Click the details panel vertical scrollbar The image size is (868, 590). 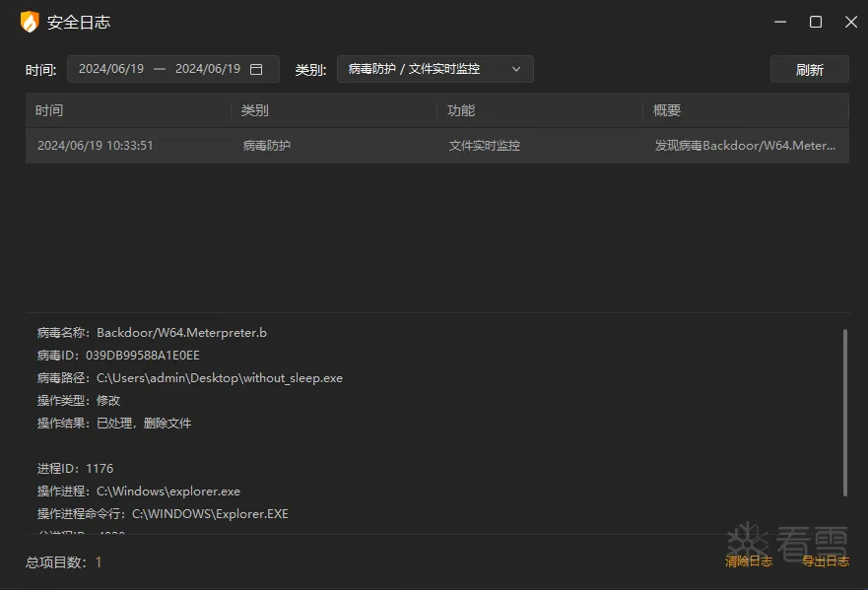844,413
